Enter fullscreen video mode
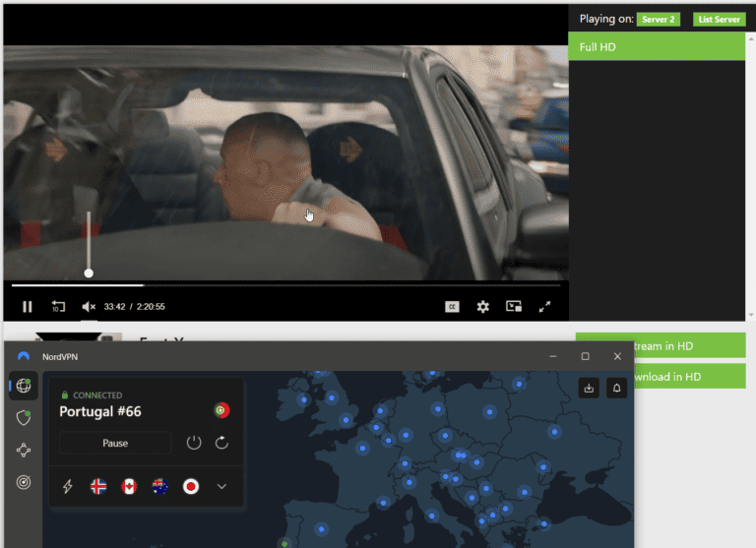Image resolution: width=756 pixels, height=548 pixels. point(544,307)
